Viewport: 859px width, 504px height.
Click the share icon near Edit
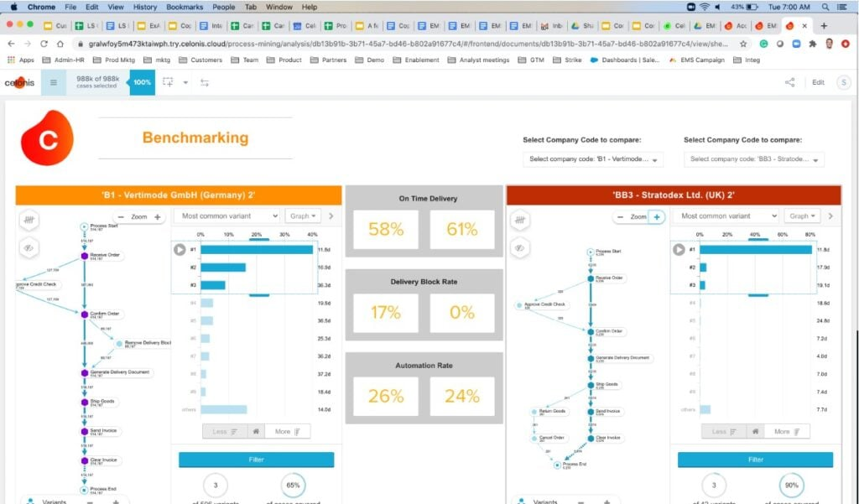tap(789, 82)
